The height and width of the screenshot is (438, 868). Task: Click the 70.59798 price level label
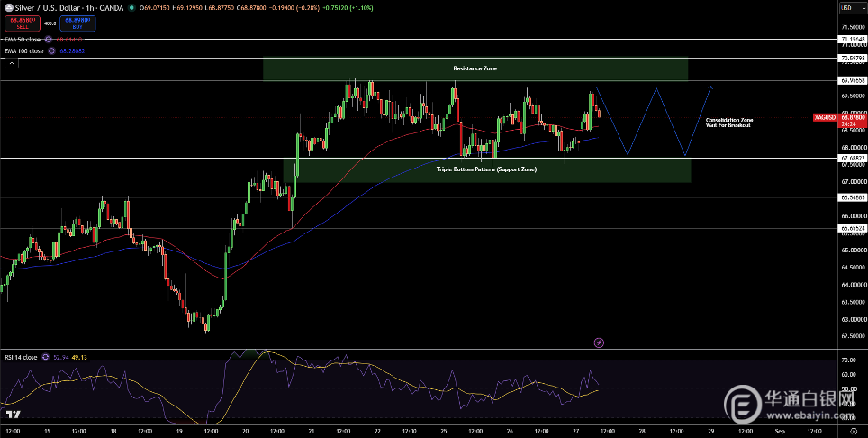coord(853,58)
